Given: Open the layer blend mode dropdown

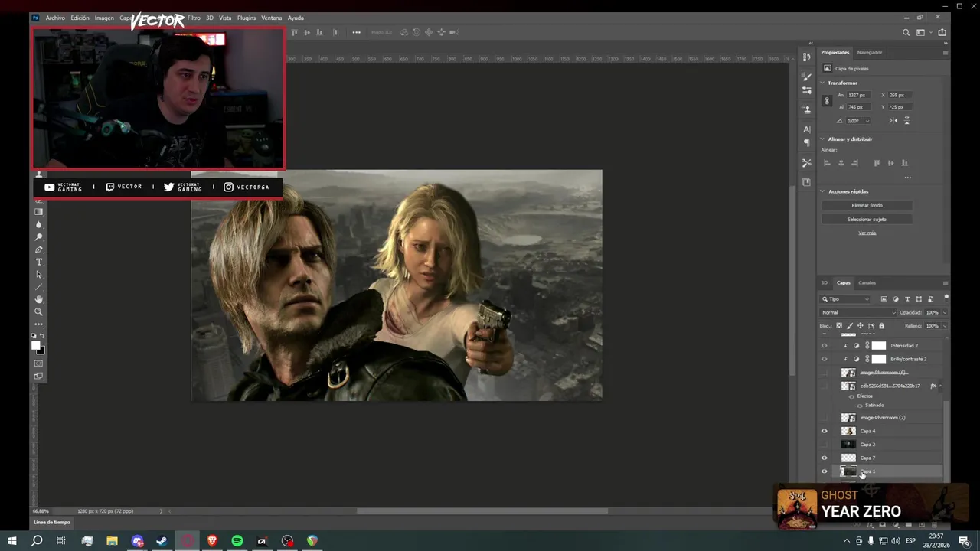Looking at the screenshot, I should [x=857, y=312].
